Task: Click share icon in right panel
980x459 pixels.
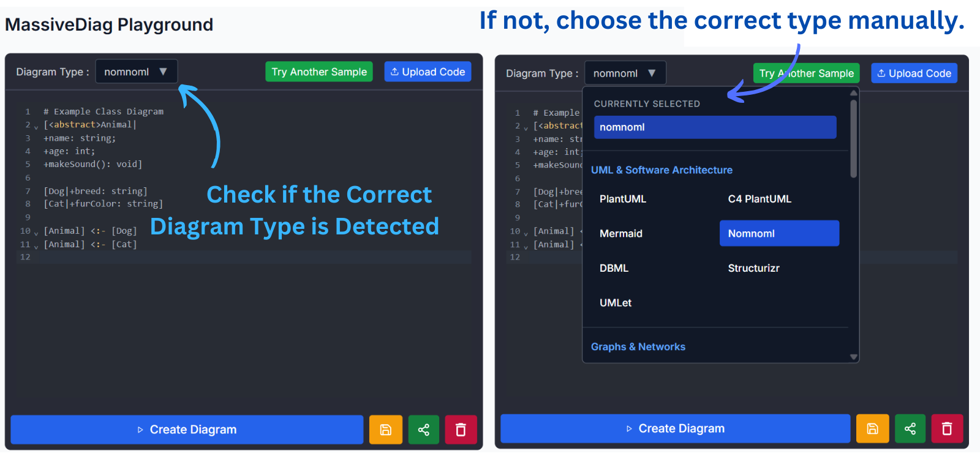Action: (x=910, y=428)
